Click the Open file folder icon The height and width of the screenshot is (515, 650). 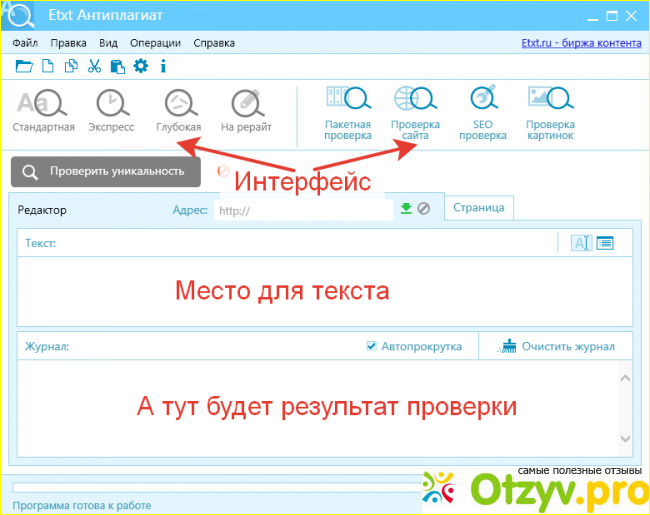[23, 67]
